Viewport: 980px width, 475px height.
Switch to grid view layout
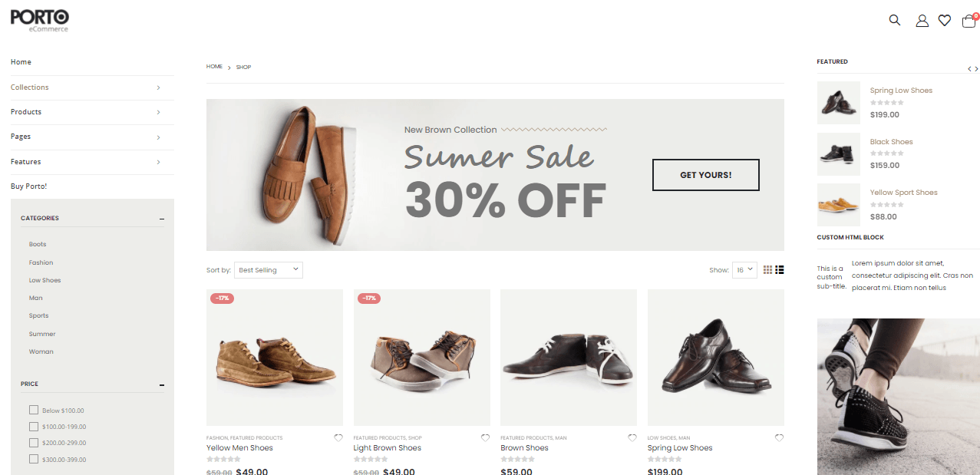[x=767, y=269]
